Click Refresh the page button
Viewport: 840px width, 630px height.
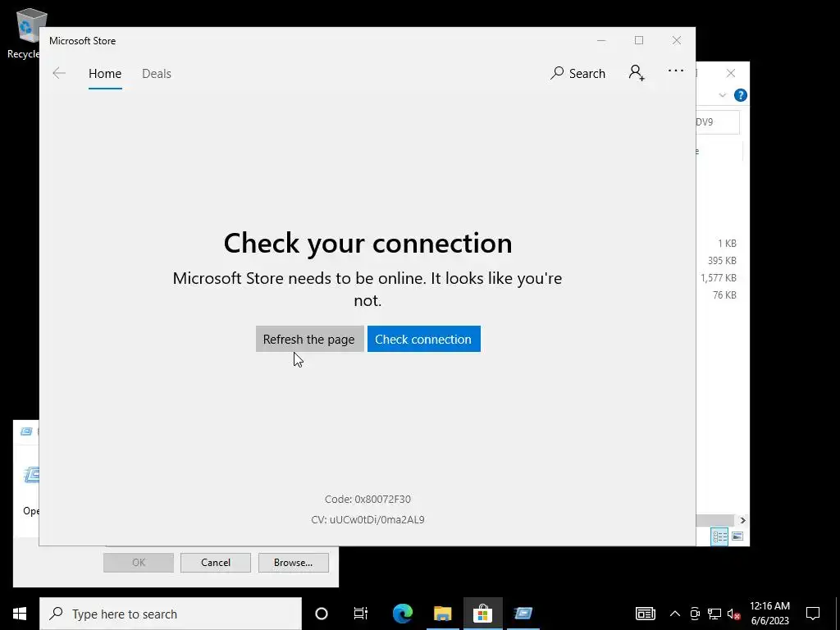309,339
